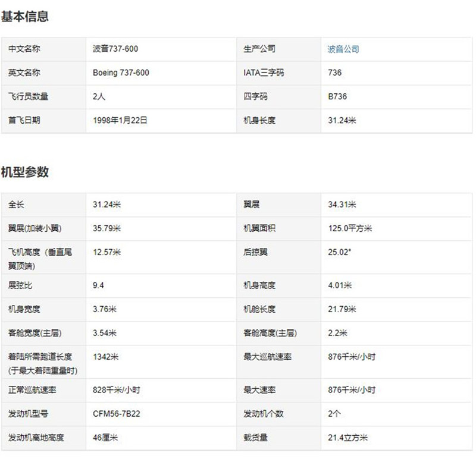Screen dimensions: 476x459
Task: Click the 机翼面积 label
Action: pos(259,228)
